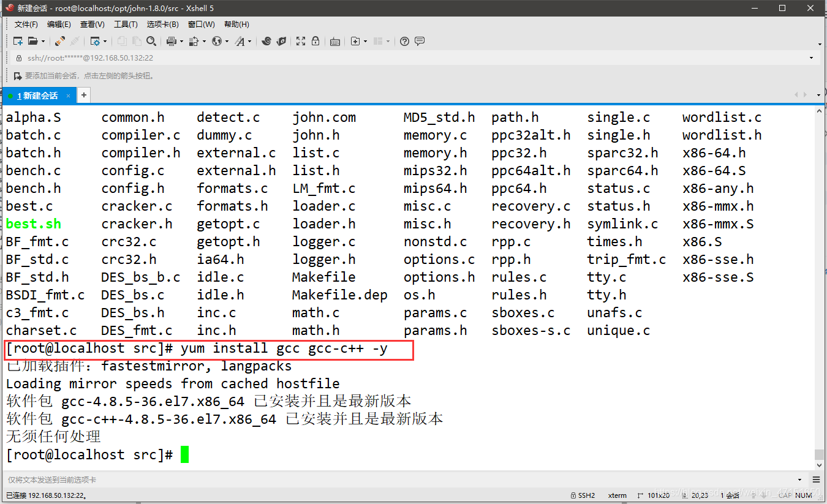Click 'Loading mirror speeds from cached hostfile' line
This screenshot has width=827, height=504.
pos(173,384)
